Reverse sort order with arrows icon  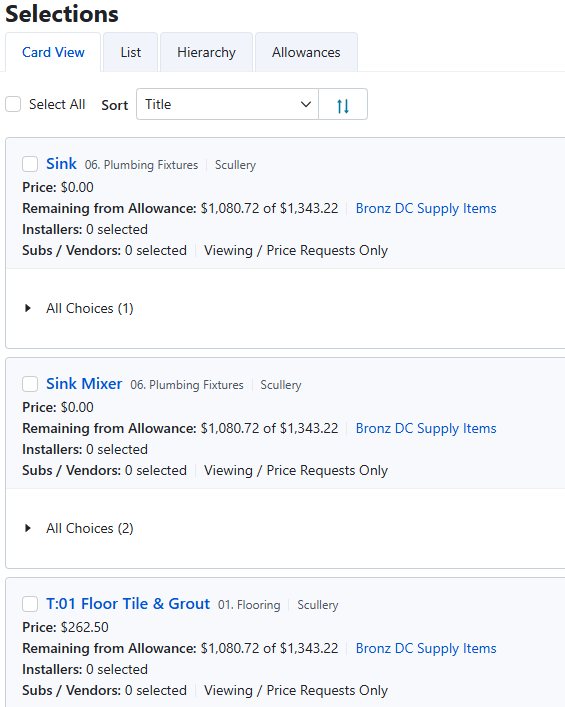[x=343, y=105]
